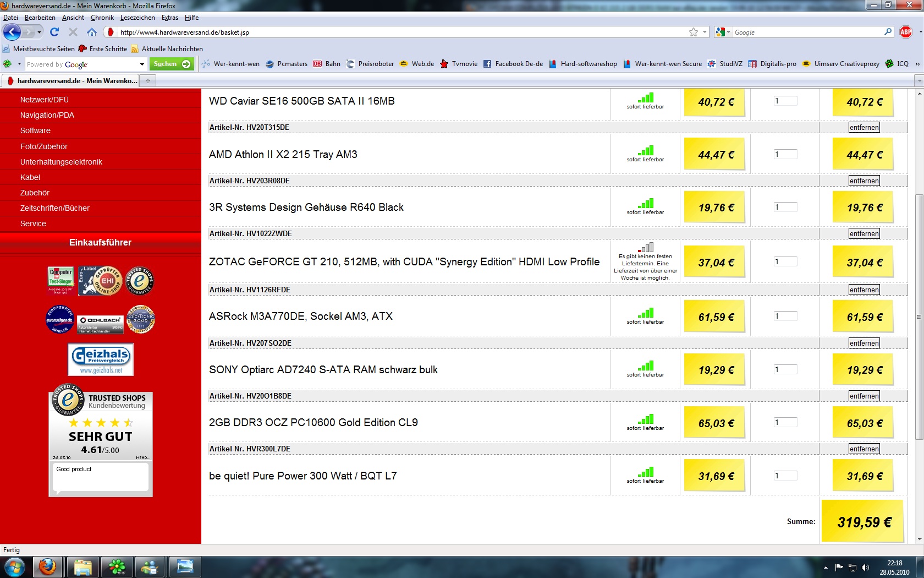Click entfernen in the Artikel-Nr. HVR300L7DE row

tap(864, 449)
